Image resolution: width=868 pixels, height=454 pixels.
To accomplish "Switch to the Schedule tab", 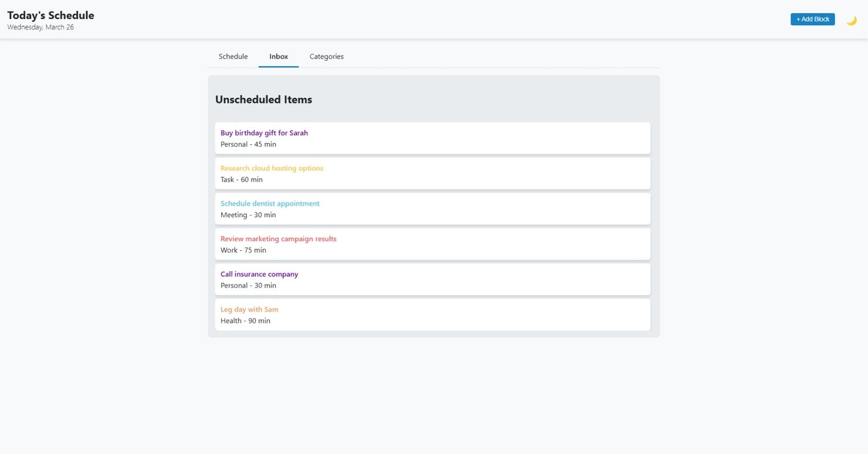I will [x=233, y=56].
